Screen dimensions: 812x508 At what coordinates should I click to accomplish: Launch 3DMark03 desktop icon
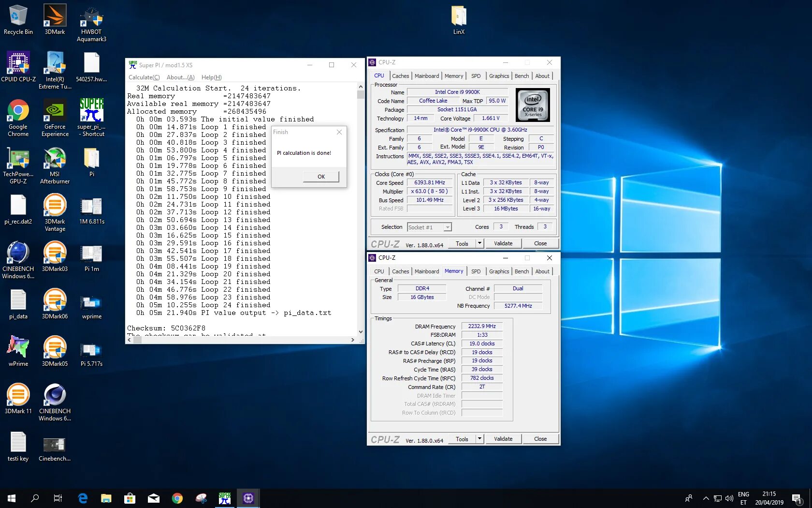click(55, 257)
